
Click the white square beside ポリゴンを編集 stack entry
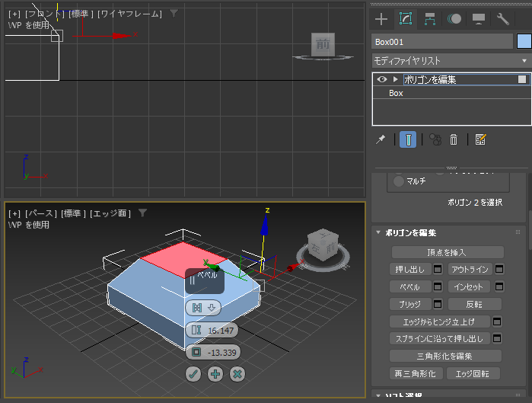[x=522, y=79]
